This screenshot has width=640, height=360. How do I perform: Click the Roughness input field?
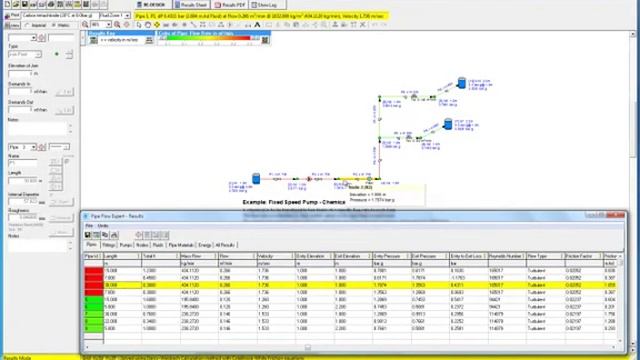23,218
